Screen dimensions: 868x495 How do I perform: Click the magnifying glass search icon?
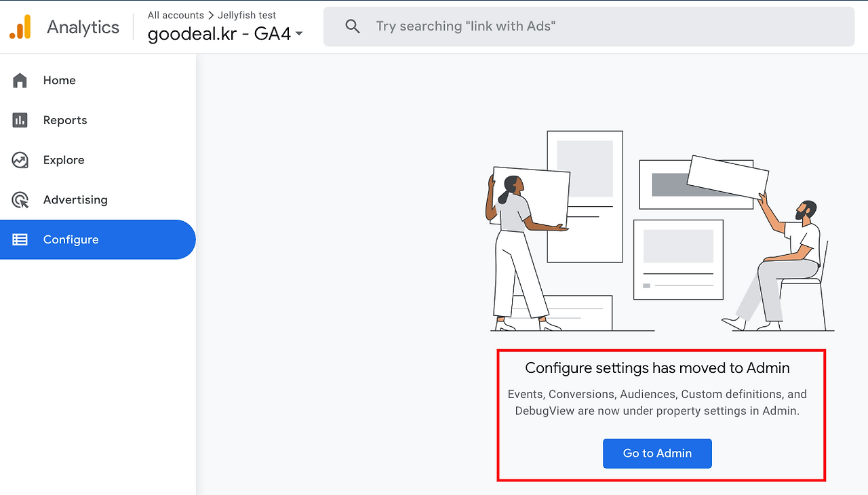(352, 26)
